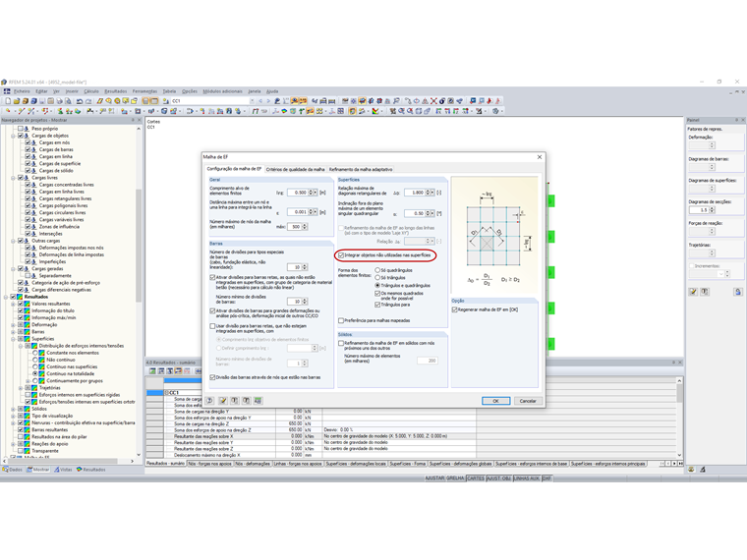Click the lock icon in right Painel
Viewport: 747px width, 560px height.
pos(737,292)
